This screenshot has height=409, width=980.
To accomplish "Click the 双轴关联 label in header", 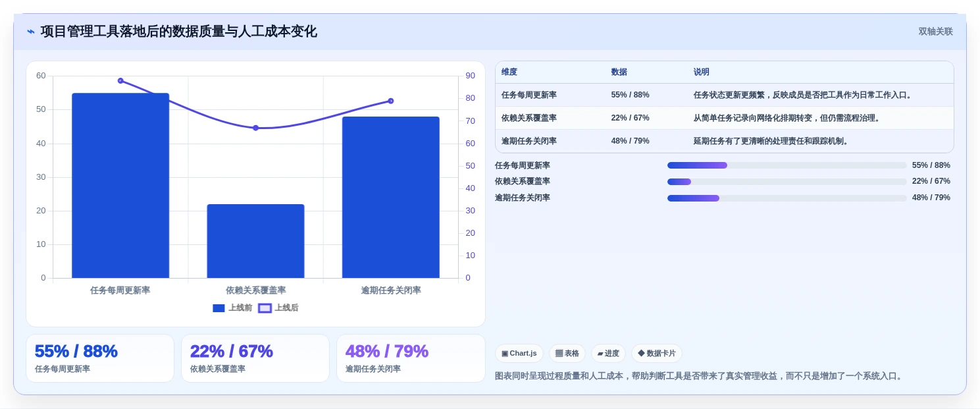I will (935, 32).
